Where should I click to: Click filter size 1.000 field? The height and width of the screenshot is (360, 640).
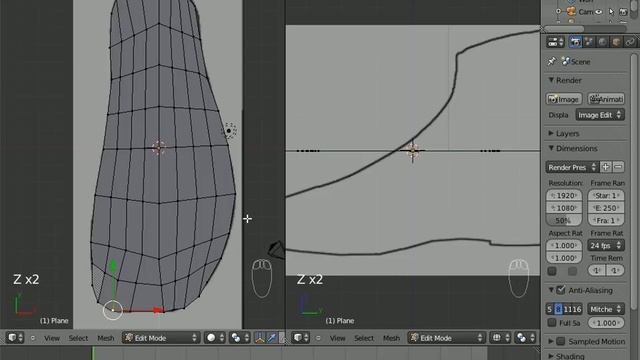[606, 322]
